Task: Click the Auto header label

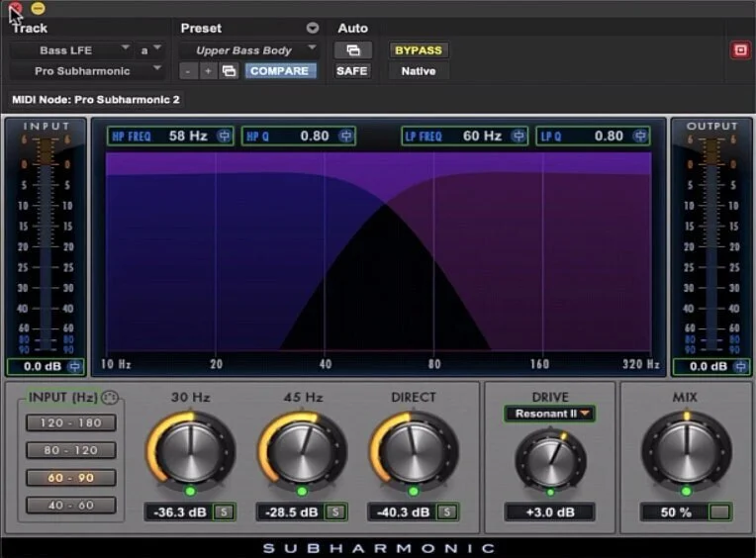Action: click(x=353, y=28)
